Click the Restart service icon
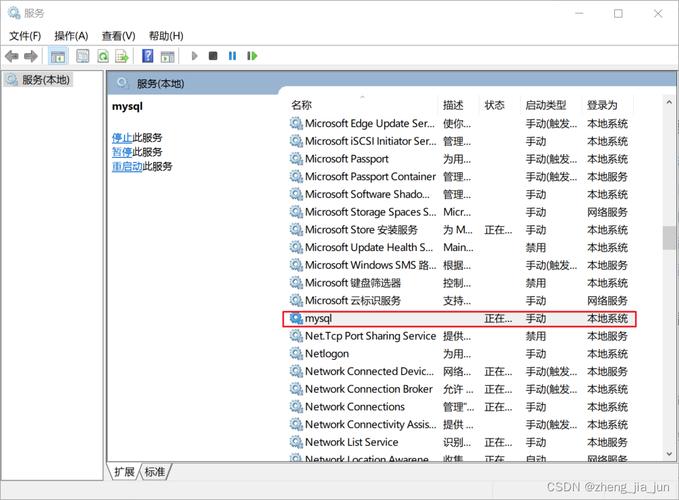Image resolution: width=679 pixels, height=500 pixels. [252, 56]
